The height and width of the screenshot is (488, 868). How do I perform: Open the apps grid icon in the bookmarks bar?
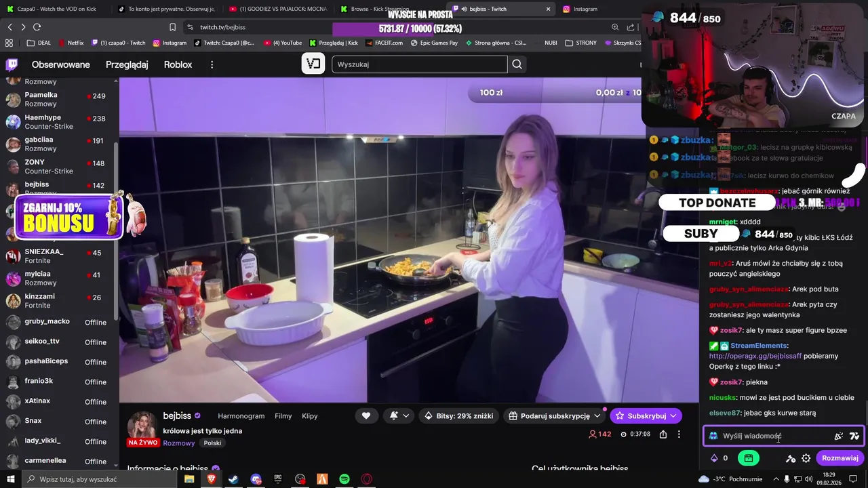9,43
